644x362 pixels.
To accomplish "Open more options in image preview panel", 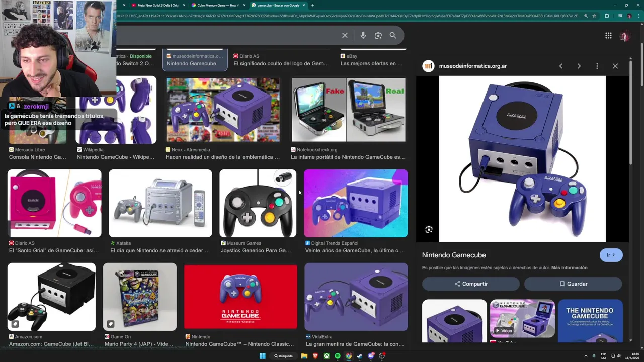I will (597, 66).
